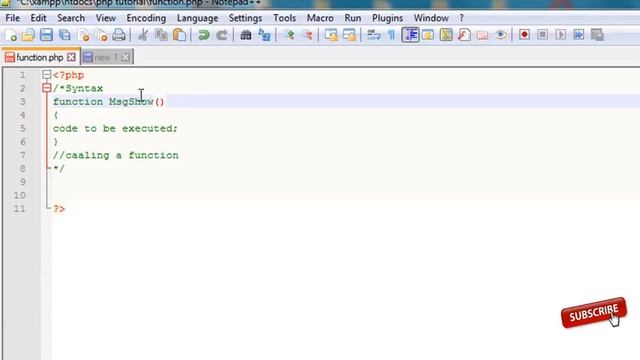The height and width of the screenshot is (360, 640).
Task: Click the Print toolbar icon
Action: (119, 35)
